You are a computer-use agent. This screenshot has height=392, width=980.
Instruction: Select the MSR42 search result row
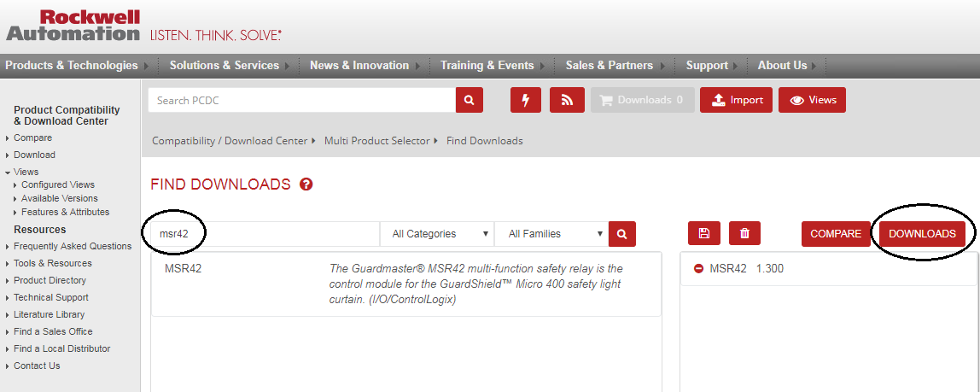(406, 284)
